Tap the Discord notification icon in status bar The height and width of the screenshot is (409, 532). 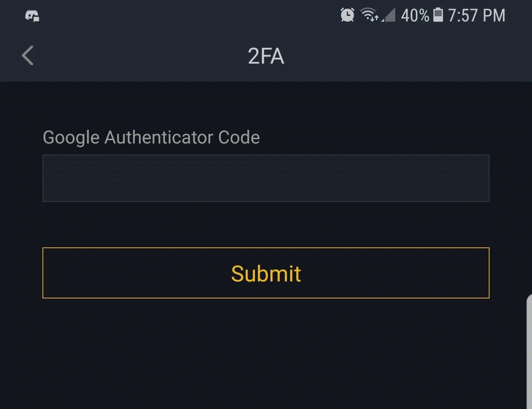32,16
